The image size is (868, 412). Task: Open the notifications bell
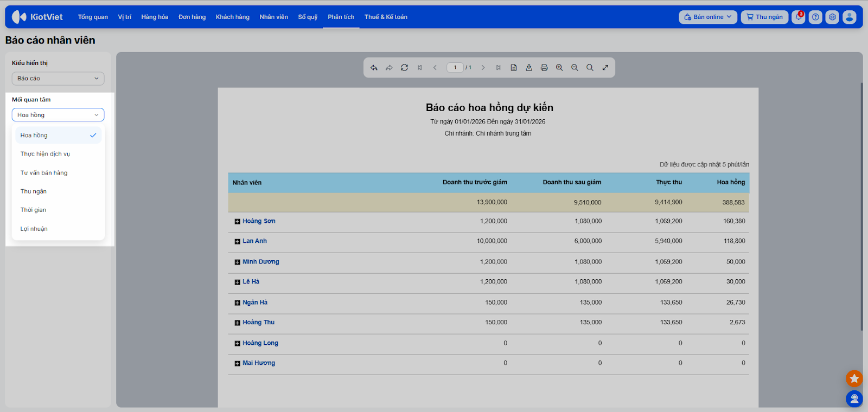798,17
